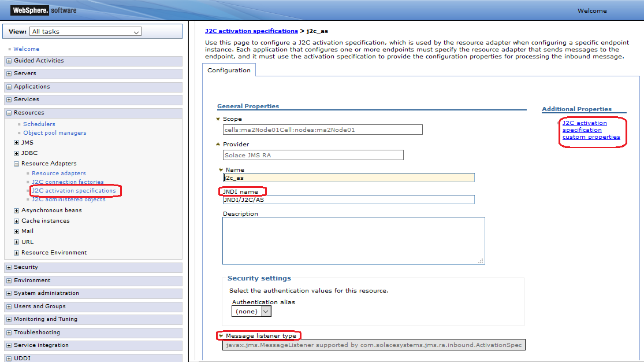Collapse the Resources section

9,113
